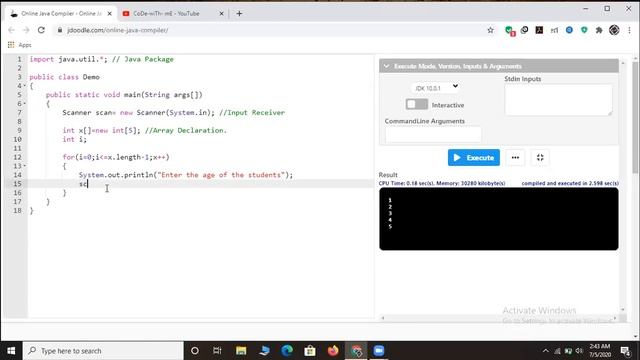Toggle the Interactive switch
Screen dimensions: 640x360
(417, 104)
